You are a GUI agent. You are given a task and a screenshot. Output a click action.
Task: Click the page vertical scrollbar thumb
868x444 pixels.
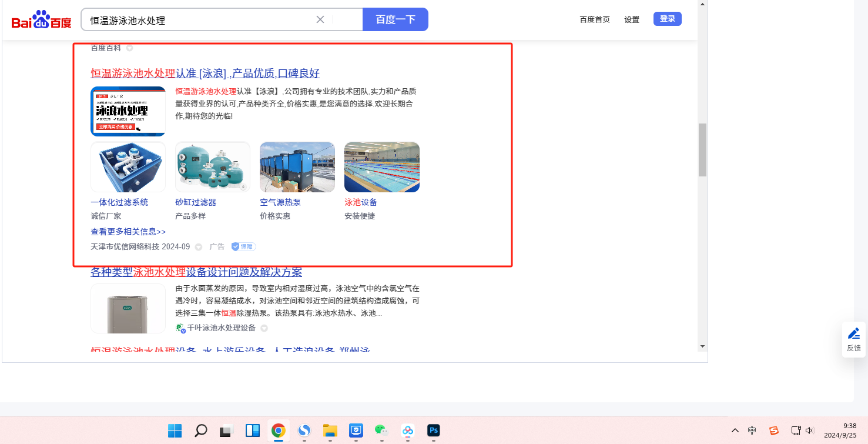coord(702,150)
